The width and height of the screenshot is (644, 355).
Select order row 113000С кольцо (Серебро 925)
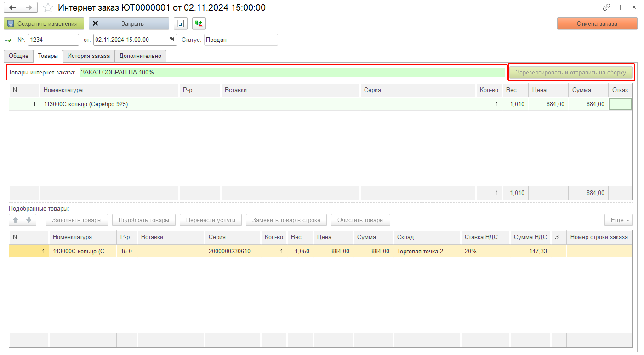coord(320,104)
